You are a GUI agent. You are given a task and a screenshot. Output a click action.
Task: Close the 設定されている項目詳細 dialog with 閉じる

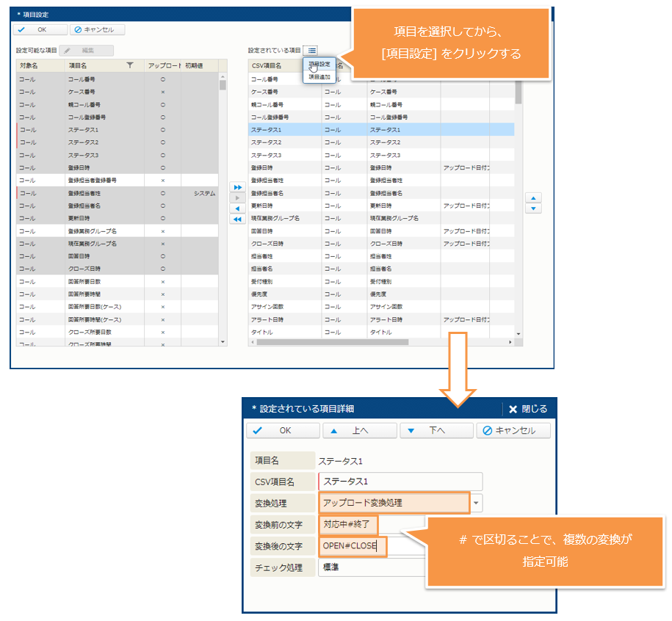527,409
